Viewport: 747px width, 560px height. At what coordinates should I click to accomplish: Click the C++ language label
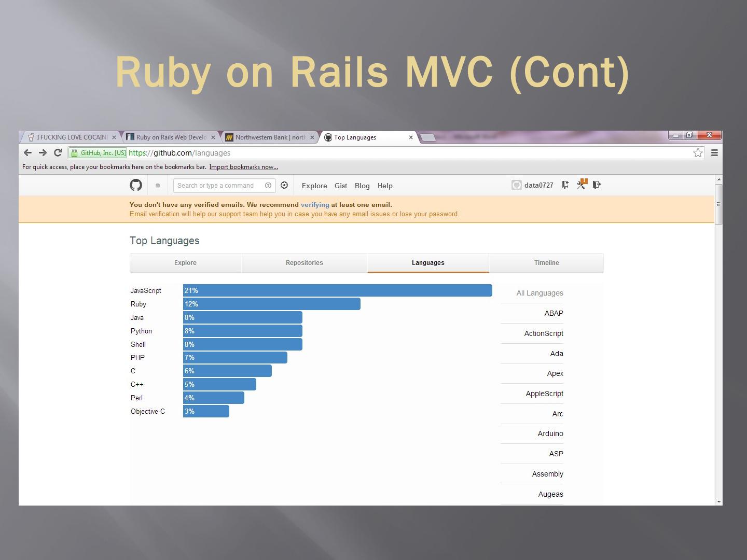pos(137,385)
